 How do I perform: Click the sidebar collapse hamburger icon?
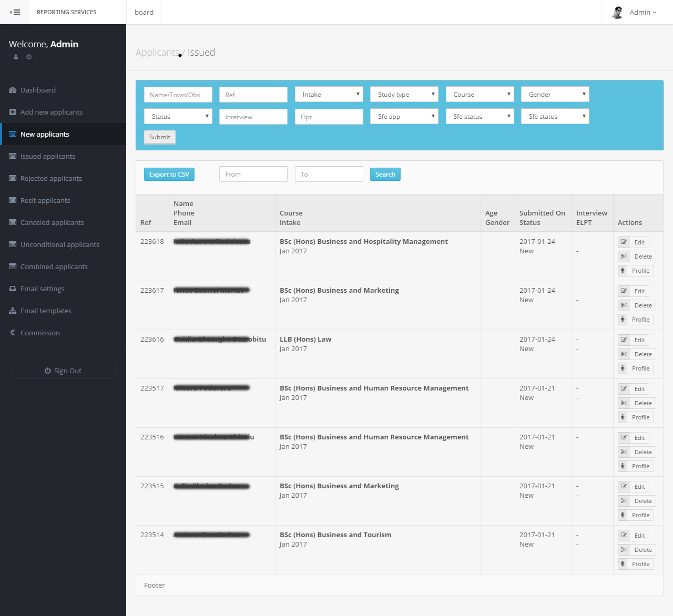tap(15, 12)
